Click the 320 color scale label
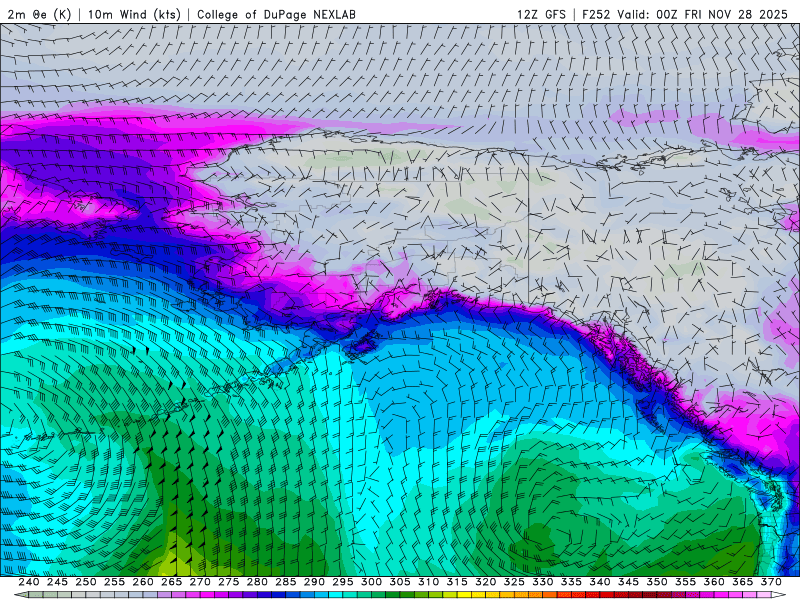Screen dimensions: 800x600 pyautogui.click(x=486, y=582)
